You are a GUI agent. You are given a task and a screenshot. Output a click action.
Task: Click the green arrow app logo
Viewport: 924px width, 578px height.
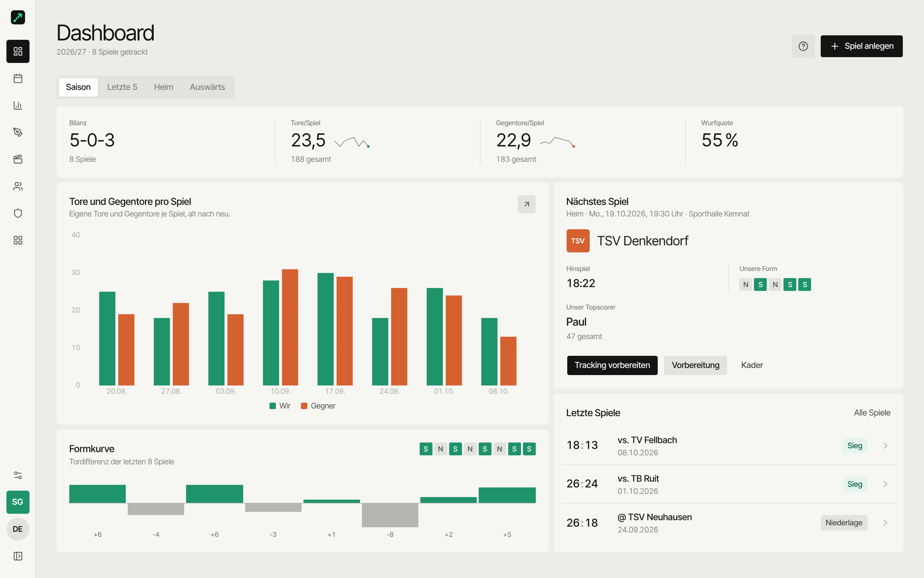(x=18, y=17)
